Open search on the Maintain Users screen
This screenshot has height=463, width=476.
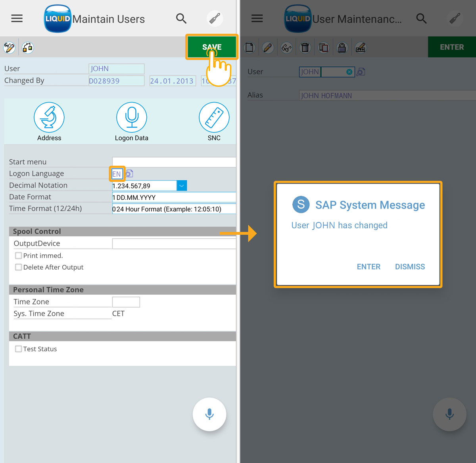pos(181,19)
